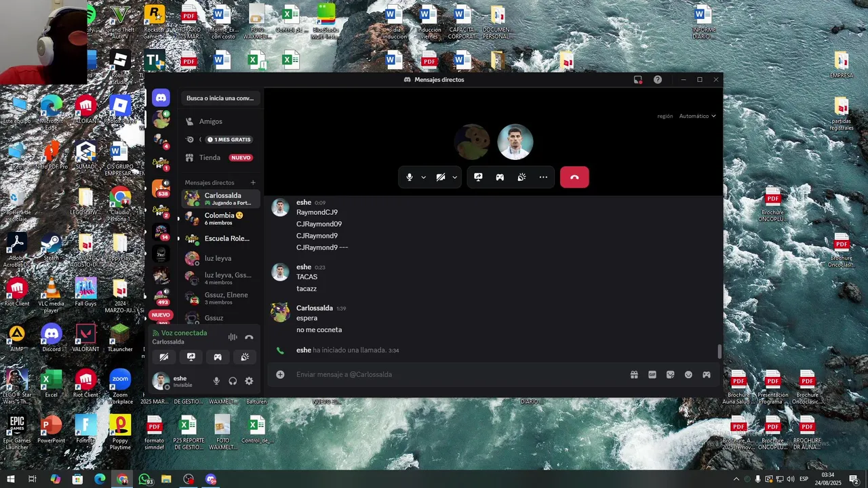
Task: Click the message text 'CJRaymond09'
Action: (319, 224)
